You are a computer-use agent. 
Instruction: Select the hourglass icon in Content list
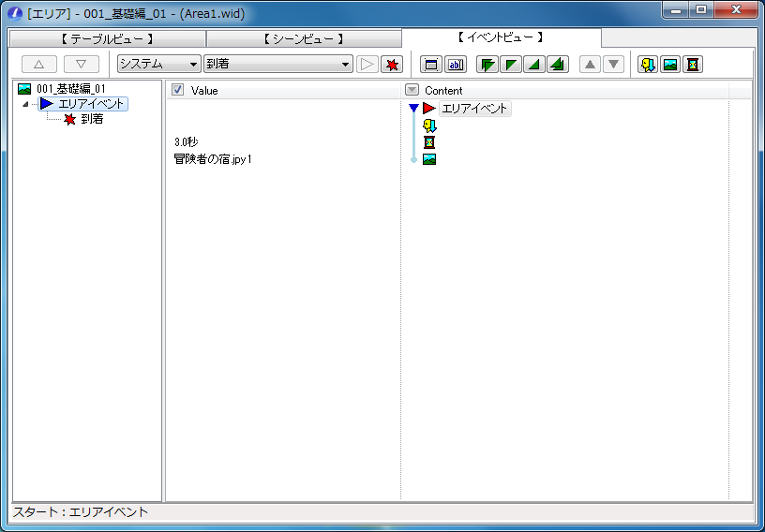429,142
